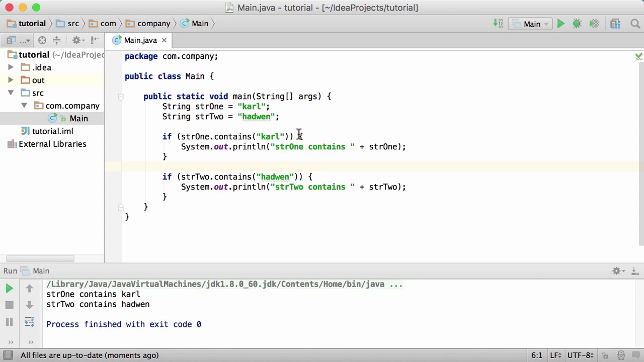
Task: Select tutorial.iml file
Action: click(52, 131)
